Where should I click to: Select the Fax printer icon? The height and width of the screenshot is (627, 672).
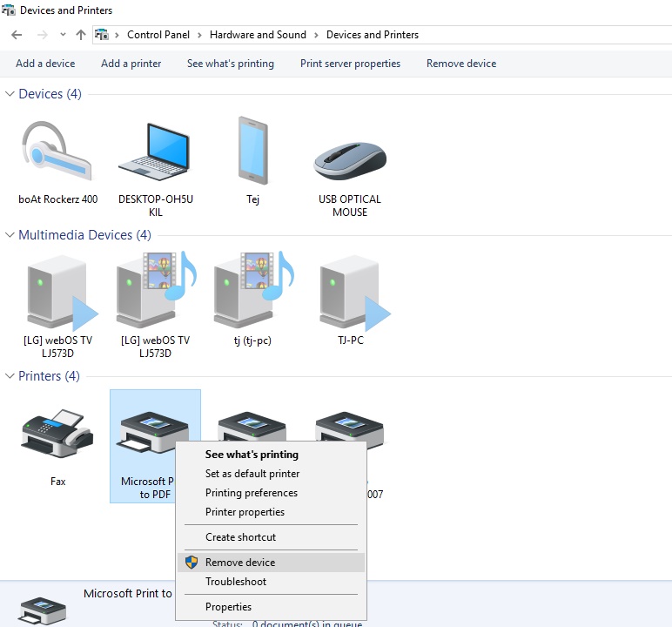point(57,433)
